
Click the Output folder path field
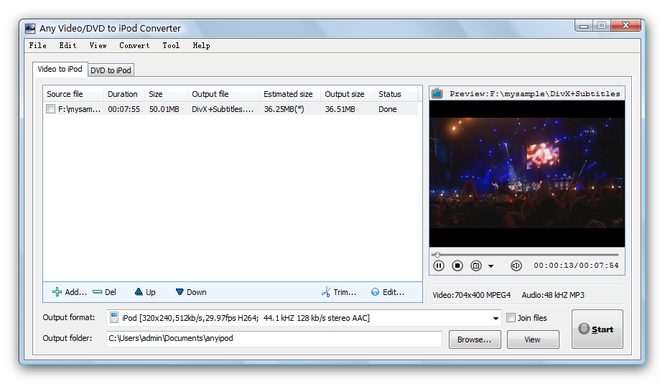pyautogui.click(x=274, y=339)
